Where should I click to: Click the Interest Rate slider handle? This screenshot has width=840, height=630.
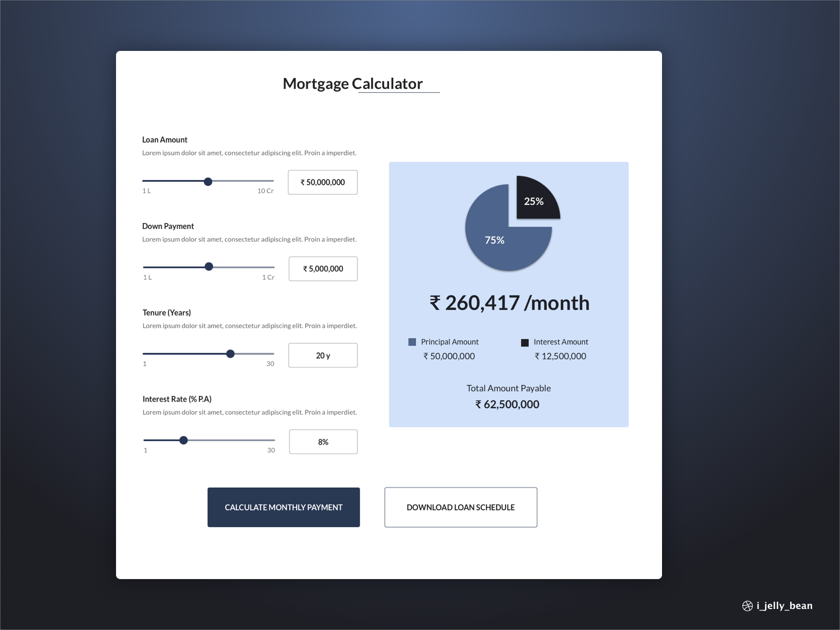(x=184, y=440)
